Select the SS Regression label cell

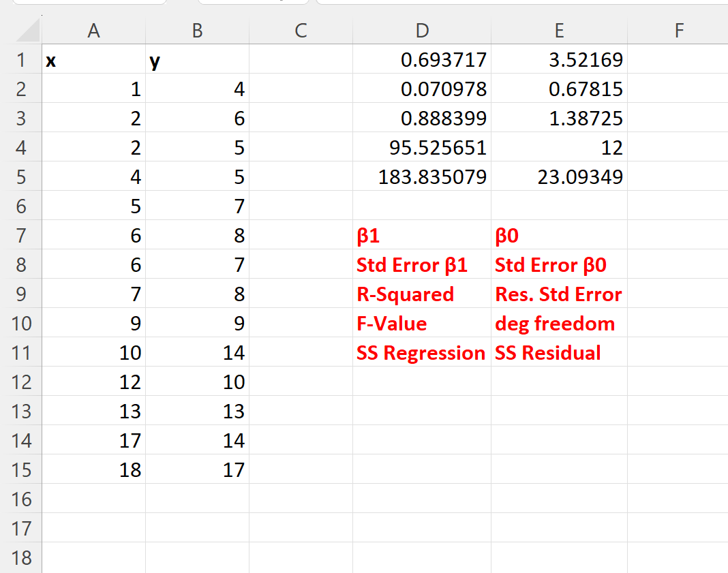pos(421,353)
